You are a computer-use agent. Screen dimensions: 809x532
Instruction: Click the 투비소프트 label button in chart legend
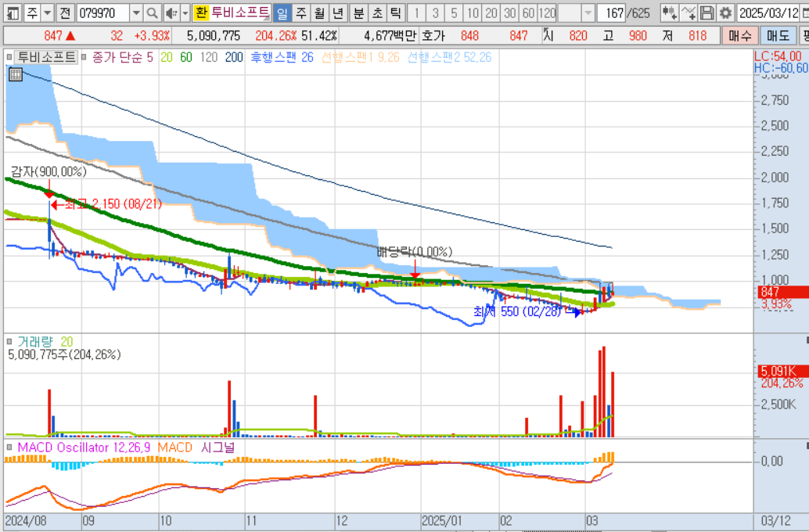click(x=46, y=57)
